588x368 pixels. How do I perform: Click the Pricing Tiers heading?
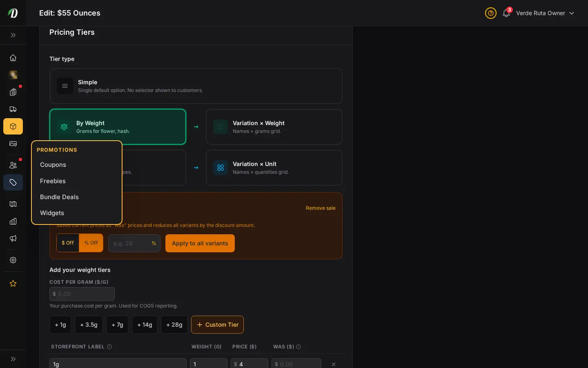point(72,32)
